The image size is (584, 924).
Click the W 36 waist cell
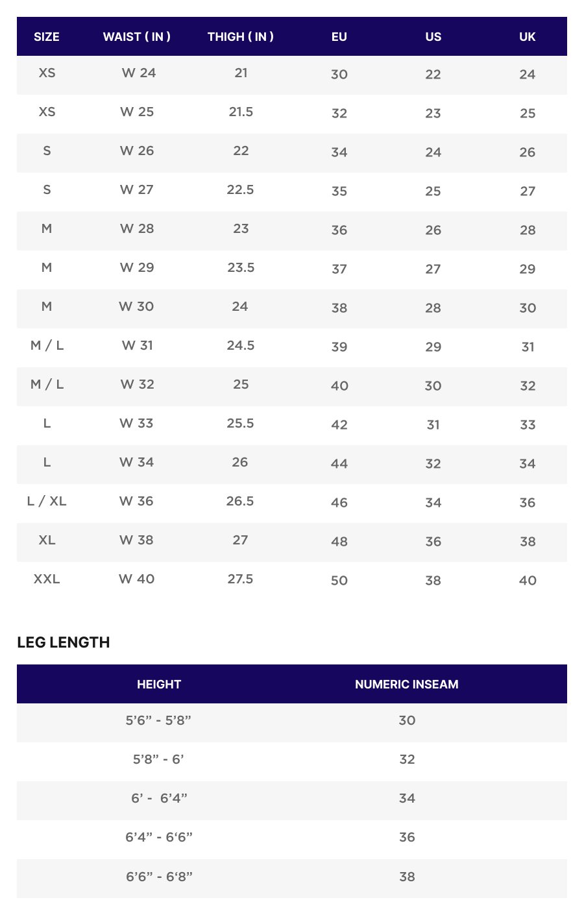point(136,502)
